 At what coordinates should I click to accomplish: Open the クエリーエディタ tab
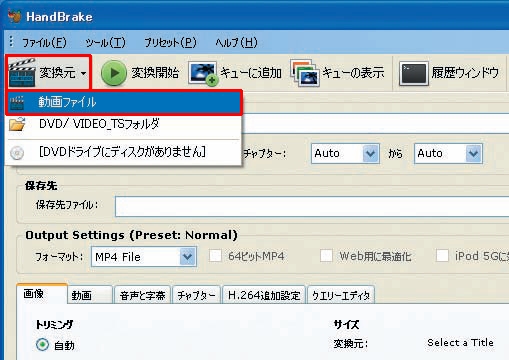[x=341, y=295]
